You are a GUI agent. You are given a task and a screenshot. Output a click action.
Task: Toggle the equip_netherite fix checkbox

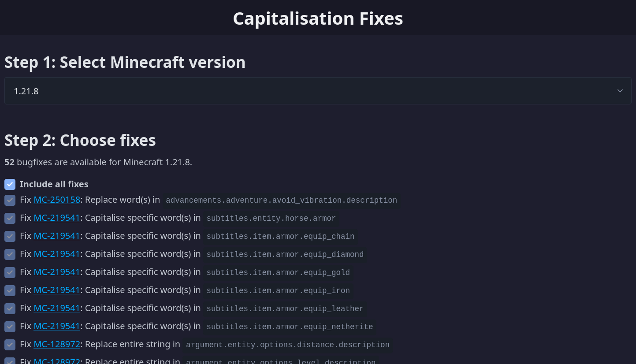(x=10, y=327)
